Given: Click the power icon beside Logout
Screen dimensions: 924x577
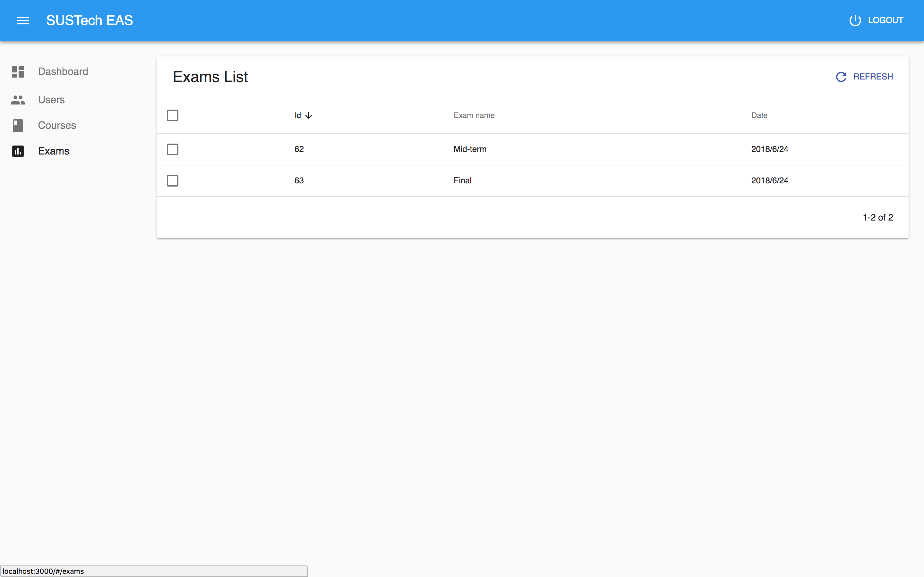Looking at the screenshot, I should 855,20.
